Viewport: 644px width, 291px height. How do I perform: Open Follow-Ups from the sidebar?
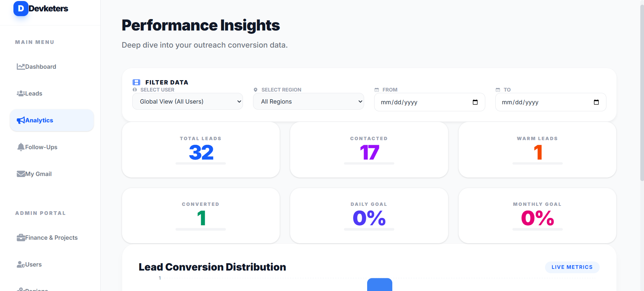click(x=52, y=147)
